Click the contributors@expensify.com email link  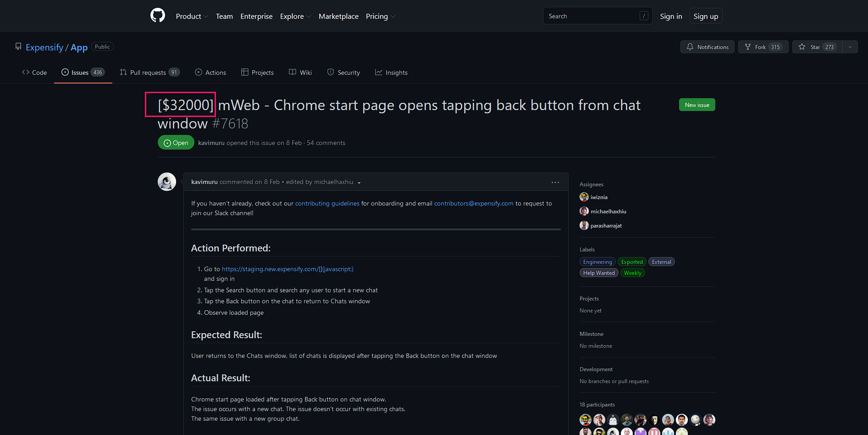pyautogui.click(x=474, y=203)
